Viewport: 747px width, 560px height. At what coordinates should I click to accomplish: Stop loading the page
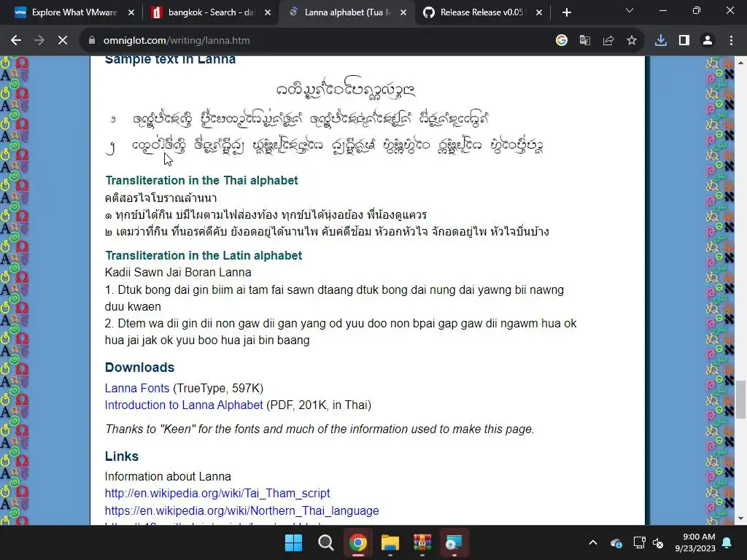pyautogui.click(x=63, y=41)
